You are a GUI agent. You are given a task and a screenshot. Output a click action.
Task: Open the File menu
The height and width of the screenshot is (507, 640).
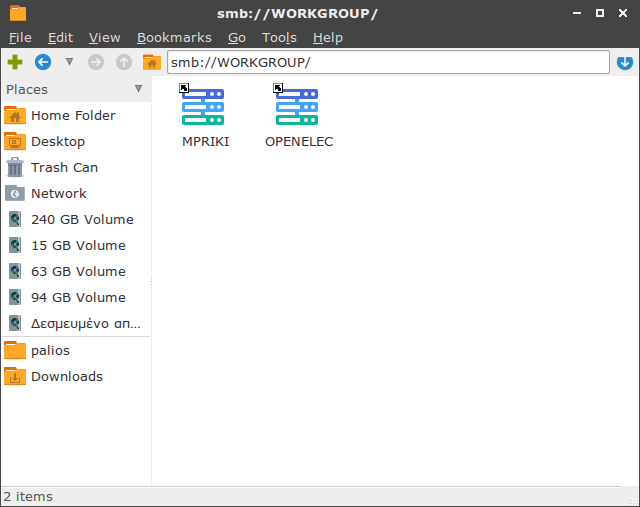pyautogui.click(x=20, y=38)
